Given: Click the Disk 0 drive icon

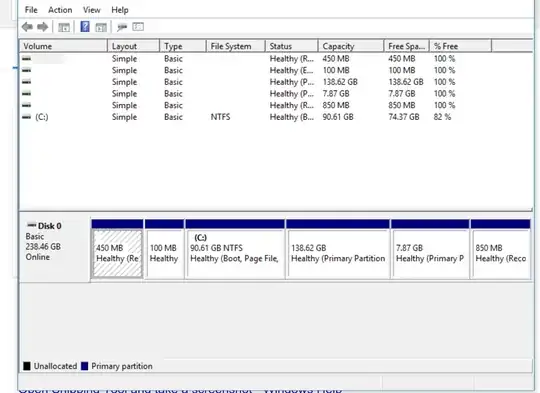Looking at the screenshot, I should pyautogui.click(x=32, y=225).
